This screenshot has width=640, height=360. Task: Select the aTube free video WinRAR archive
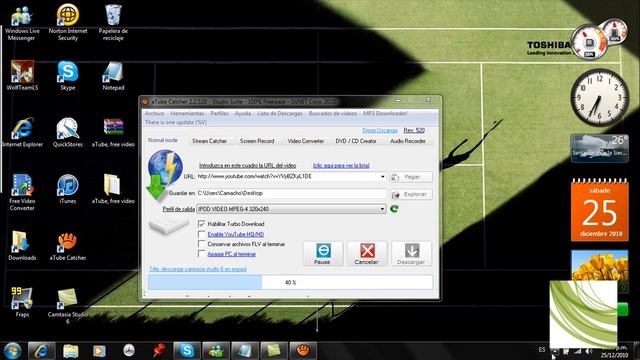pos(113,132)
